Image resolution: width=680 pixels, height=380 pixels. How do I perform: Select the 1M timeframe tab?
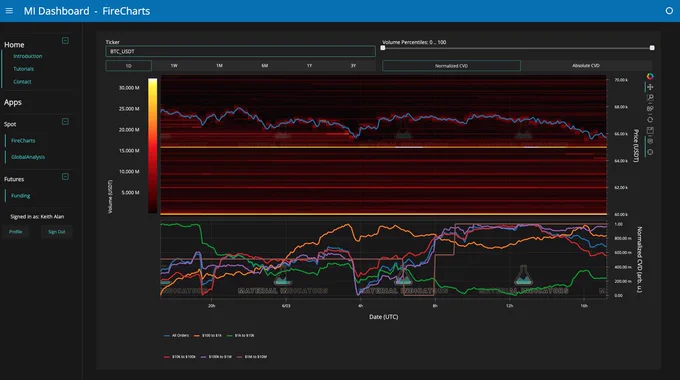point(219,66)
